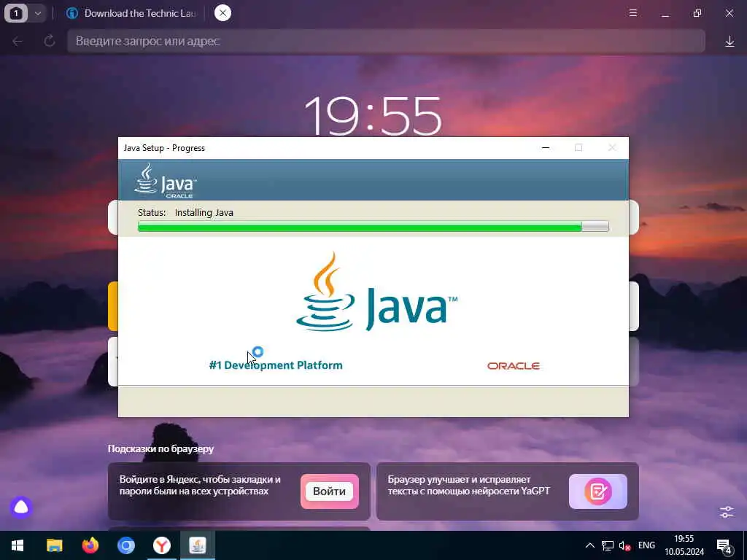This screenshot has width=747, height=560.
Task: Open the notification center with 4 alerts
Action: [724, 546]
